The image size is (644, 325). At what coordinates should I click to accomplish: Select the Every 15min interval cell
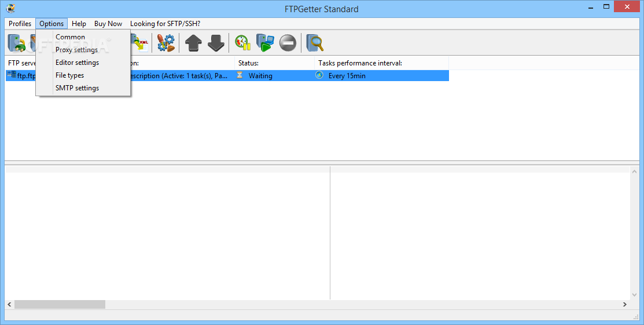(x=381, y=76)
